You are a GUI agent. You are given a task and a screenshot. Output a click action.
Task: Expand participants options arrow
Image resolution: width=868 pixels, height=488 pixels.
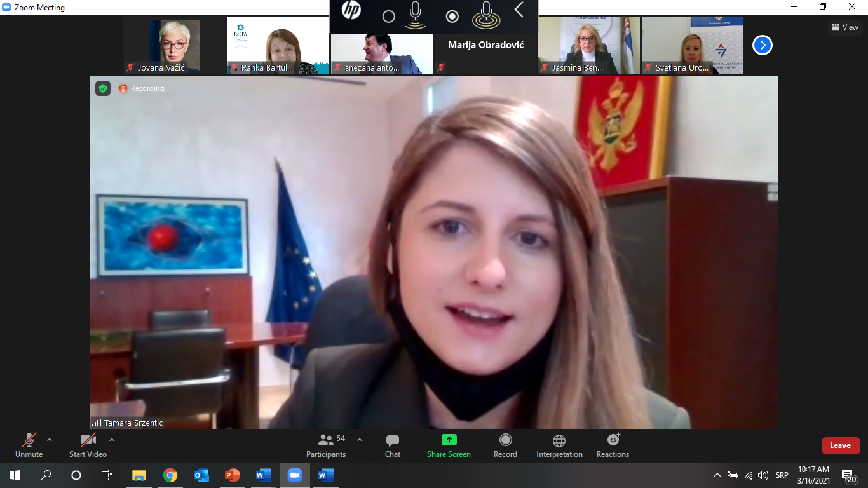pos(360,440)
